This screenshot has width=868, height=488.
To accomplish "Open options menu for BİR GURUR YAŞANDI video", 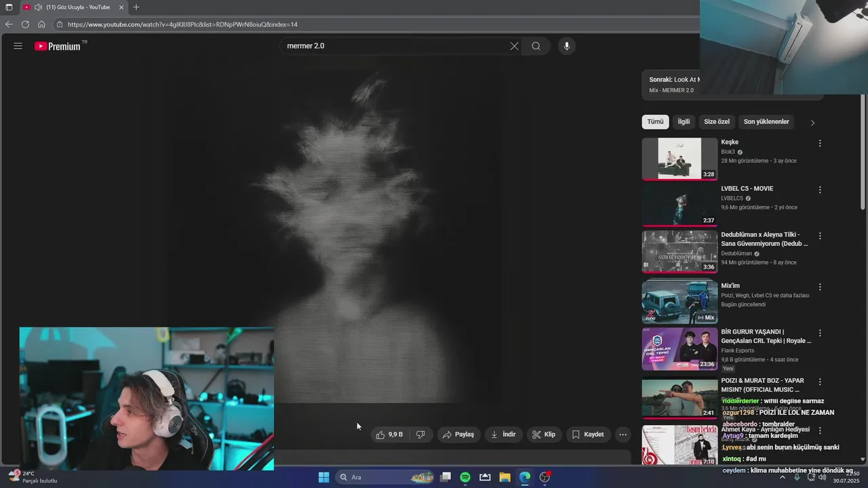I will point(820,333).
